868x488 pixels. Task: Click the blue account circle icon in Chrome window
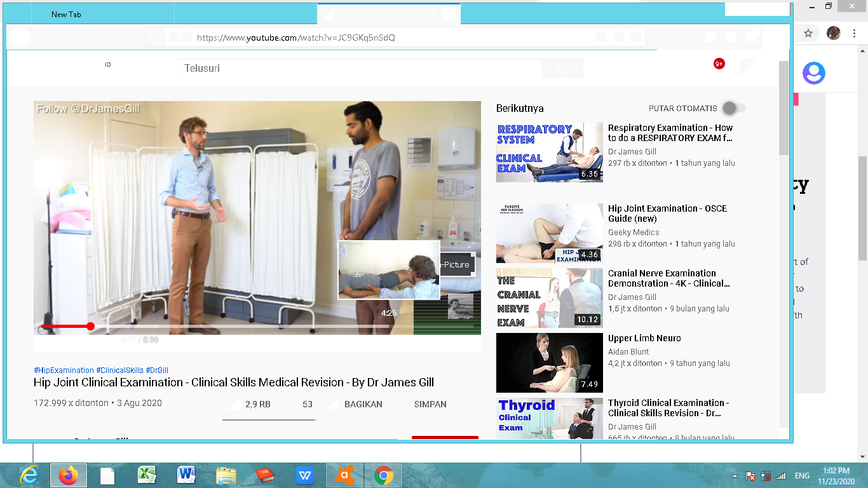[x=813, y=73]
